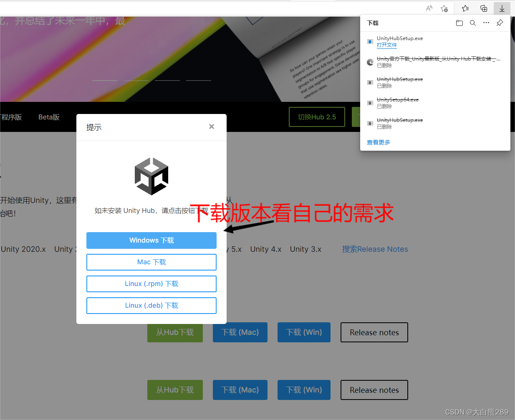Click the UnityHubSetup.exe file icon at top
515x420 pixels.
pos(370,41)
